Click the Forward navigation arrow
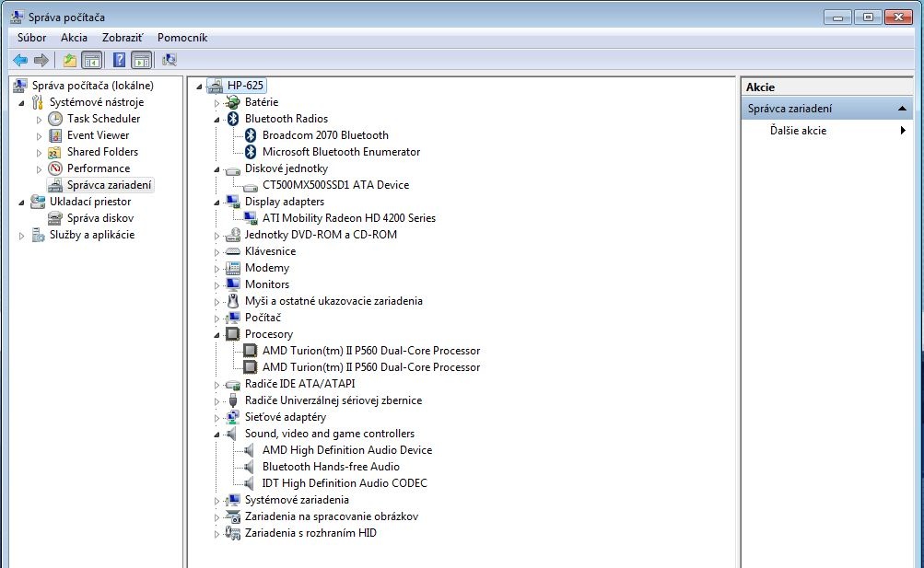This screenshot has height=568, width=924. [41, 60]
